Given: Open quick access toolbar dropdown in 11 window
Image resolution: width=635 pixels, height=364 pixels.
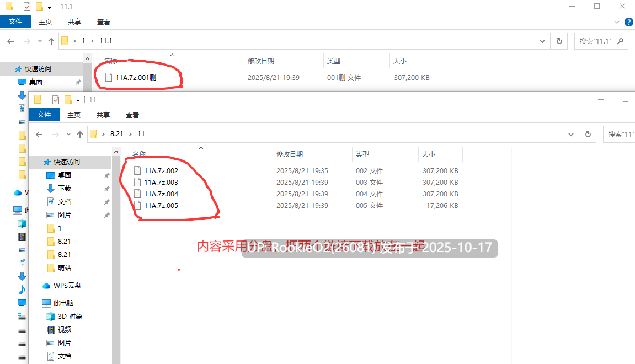Looking at the screenshot, I should tap(78, 100).
